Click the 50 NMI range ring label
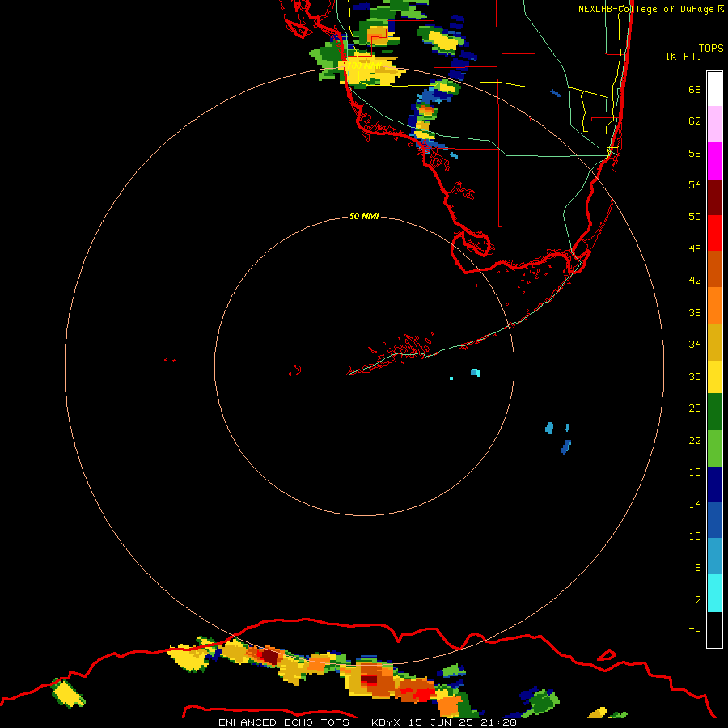This screenshot has width=728, height=728. (364, 216)
